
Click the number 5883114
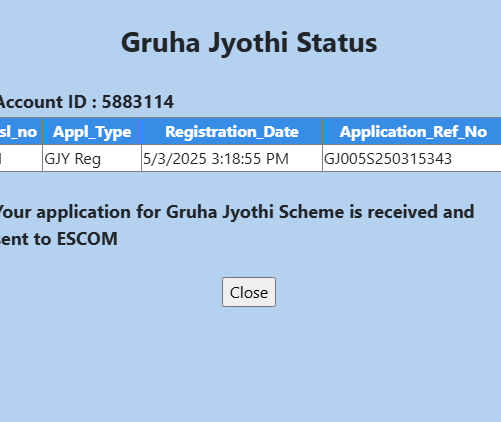[138, 102]
